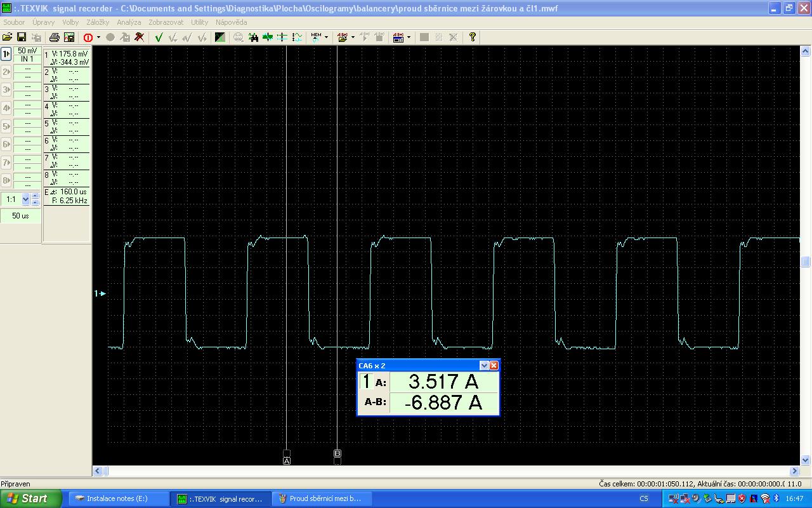Expand the MEM dropdown arrow

[326, 37]
